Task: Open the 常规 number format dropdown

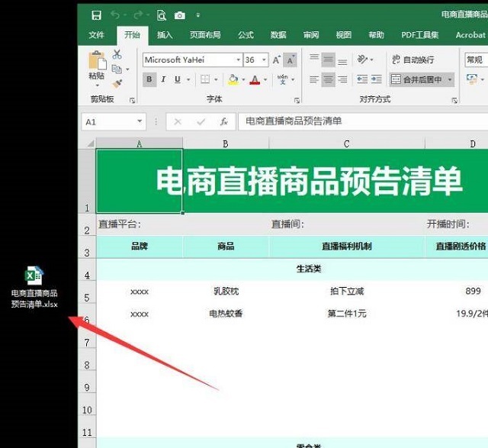Action: [476, 60]
